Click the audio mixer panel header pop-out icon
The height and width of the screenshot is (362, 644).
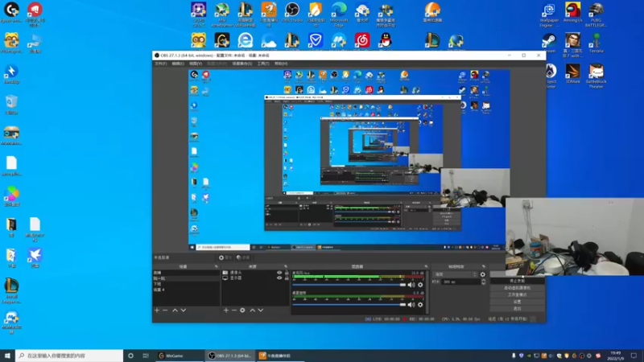click(426, 266)
